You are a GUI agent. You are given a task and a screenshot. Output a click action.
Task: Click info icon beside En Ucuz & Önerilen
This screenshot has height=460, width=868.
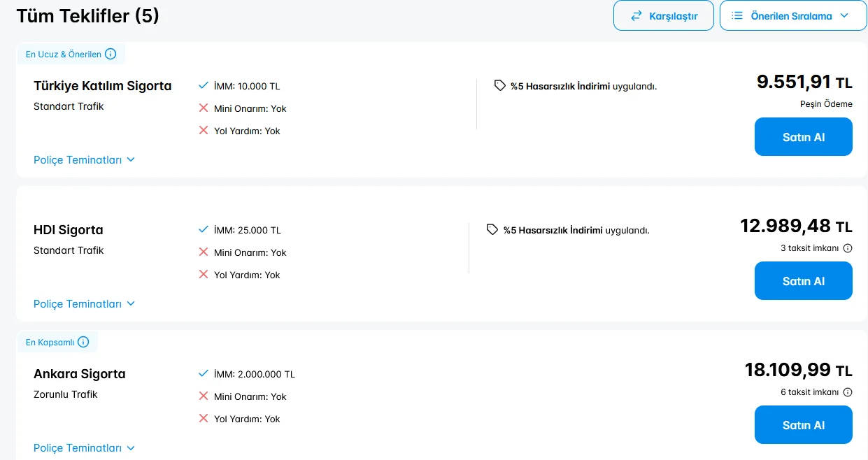pyautogui.click(x=111, y=54)
